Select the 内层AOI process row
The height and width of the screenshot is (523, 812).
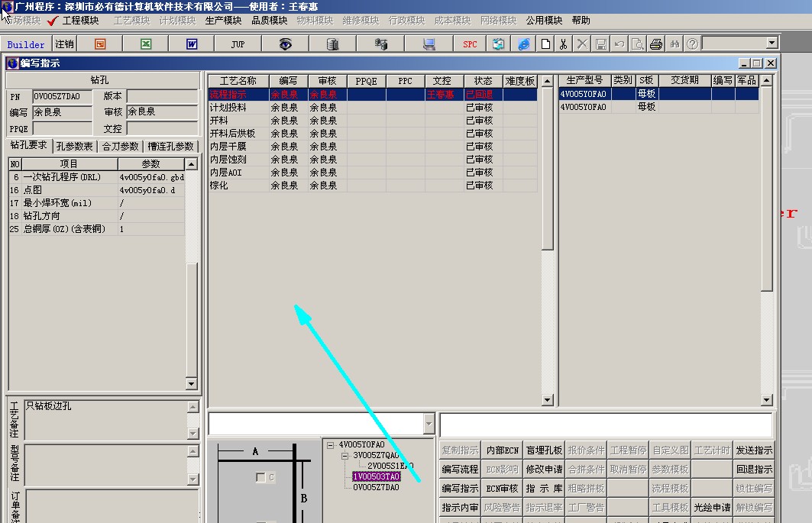[x=373, y=173]
